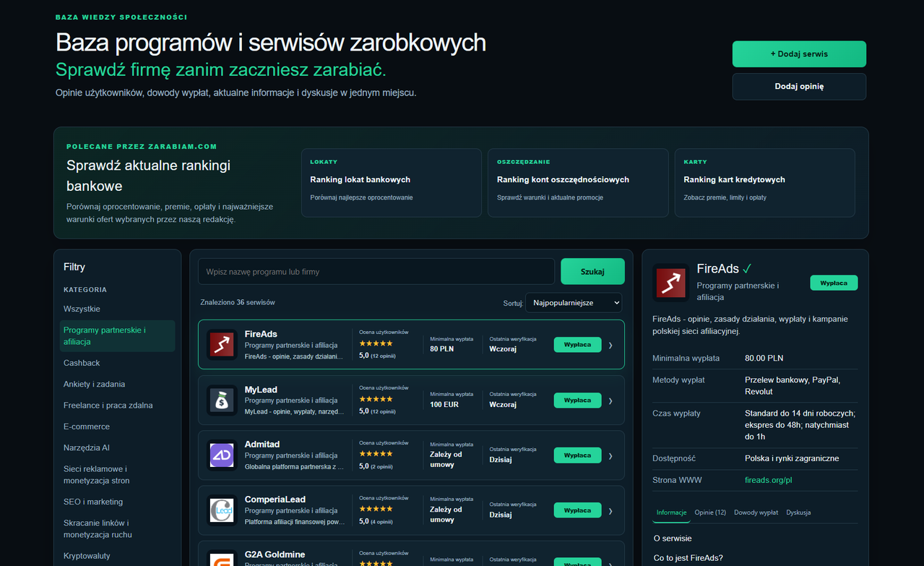This screenshot has height=566, width=924.
Task: Click the 'O serwisie' heading
Action: [x=673, y=539]
